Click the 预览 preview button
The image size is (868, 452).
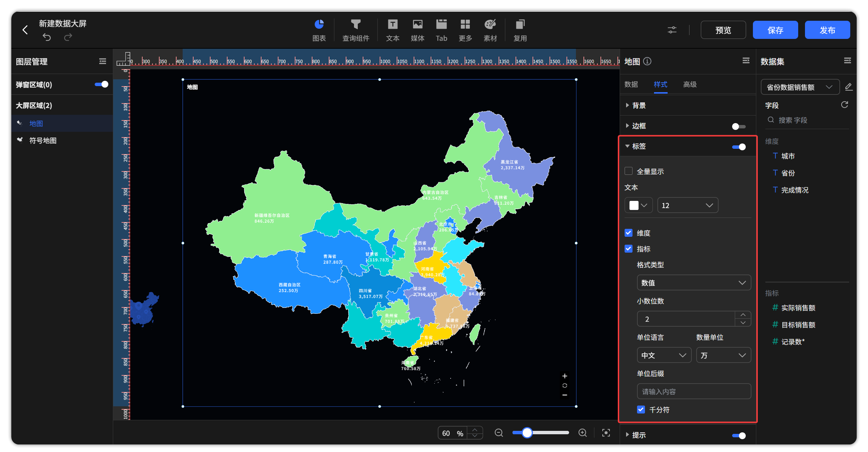tap(723, 30)
